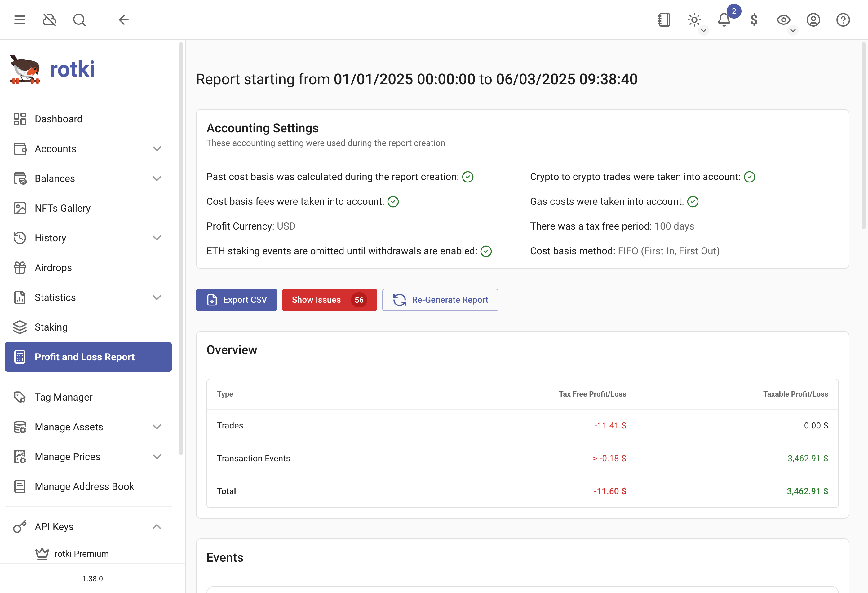Image resolution: width=868 pixels, height=593 pixels.
Task: Expand the Manage Assets submenu chevron
Action: tap(157, 427)
